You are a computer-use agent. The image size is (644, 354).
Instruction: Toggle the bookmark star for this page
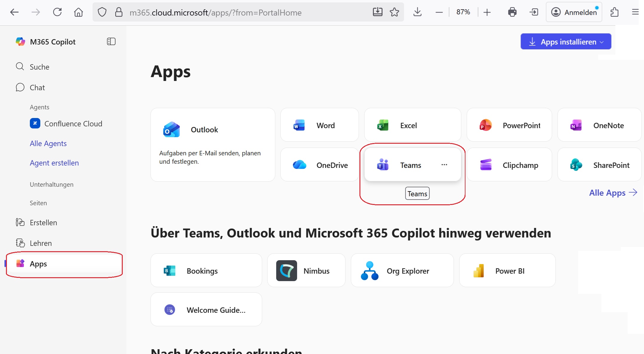[x=394, y=12]
